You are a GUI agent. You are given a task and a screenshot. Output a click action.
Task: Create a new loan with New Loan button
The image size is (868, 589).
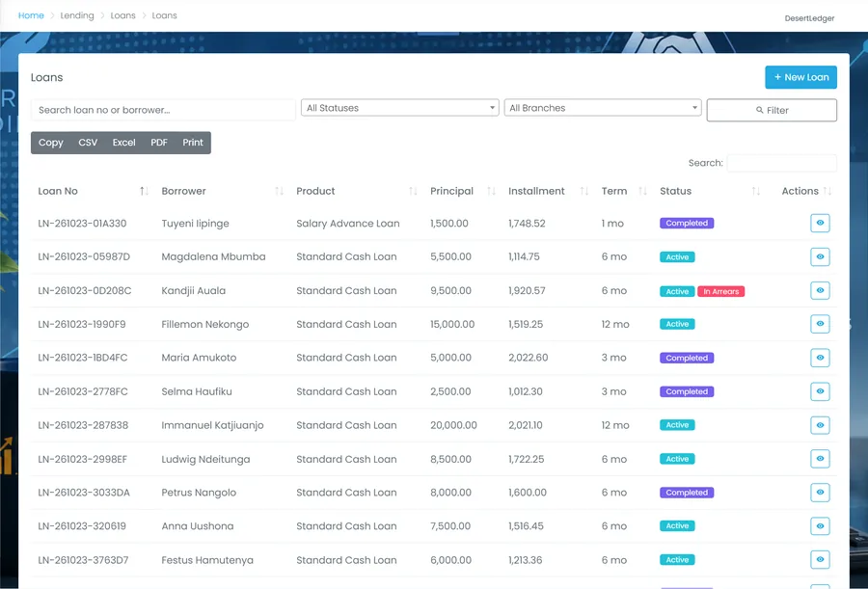801,77
